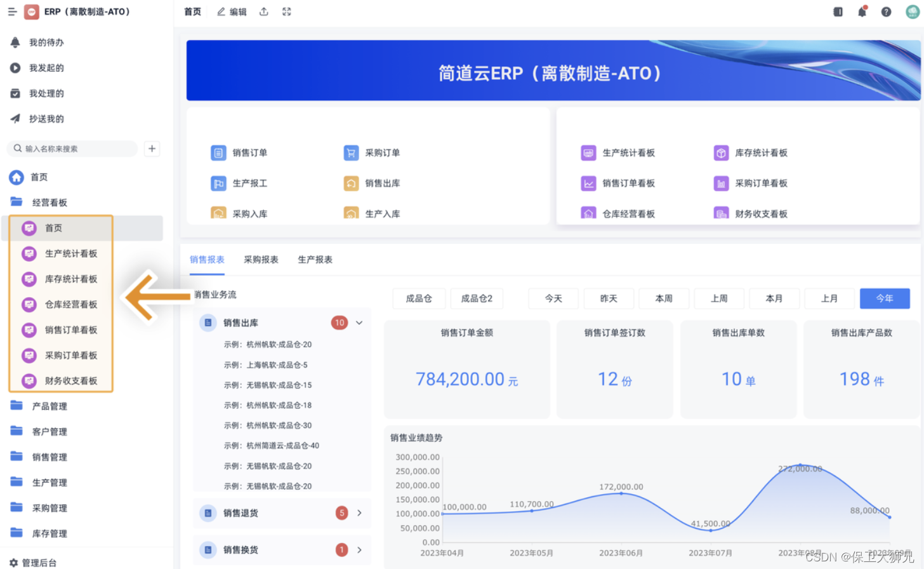The height and width of the screenshot is (569, 924).
Task: Open entry 示例: 杭州简道云-成品仓-40
Action: [x=271, y=446]
